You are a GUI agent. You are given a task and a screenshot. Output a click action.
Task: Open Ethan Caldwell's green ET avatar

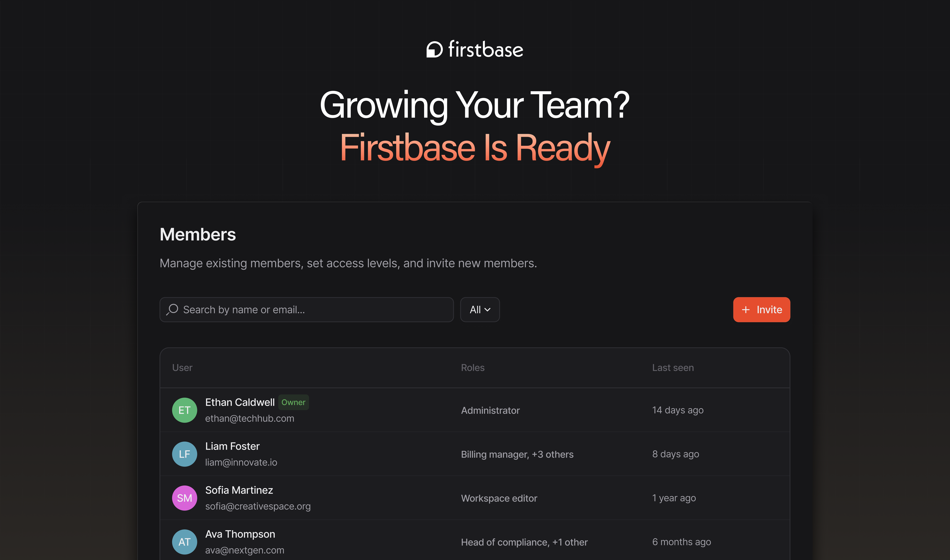tap(184, 410)
